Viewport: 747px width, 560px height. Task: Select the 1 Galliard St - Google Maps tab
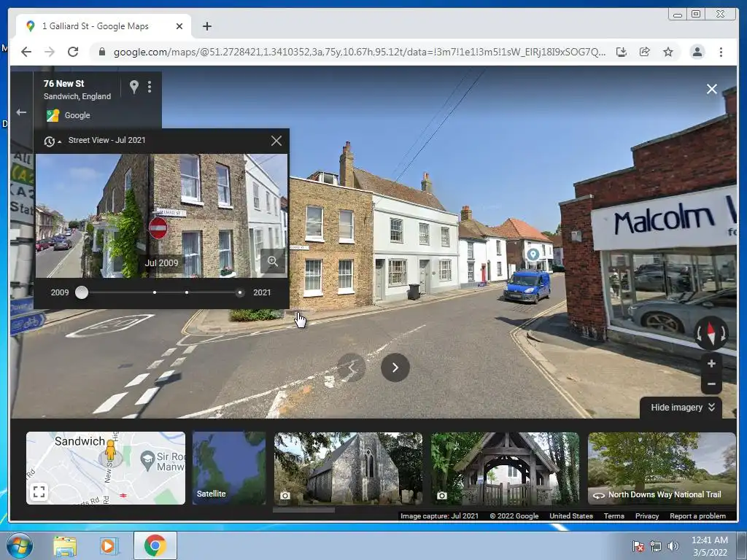(104, 26)
